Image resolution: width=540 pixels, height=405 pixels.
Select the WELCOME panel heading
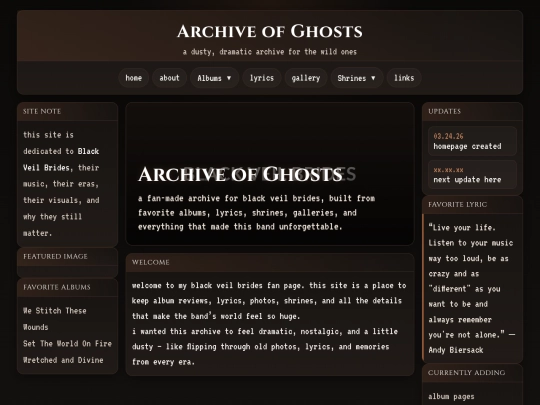coord(150,262)
